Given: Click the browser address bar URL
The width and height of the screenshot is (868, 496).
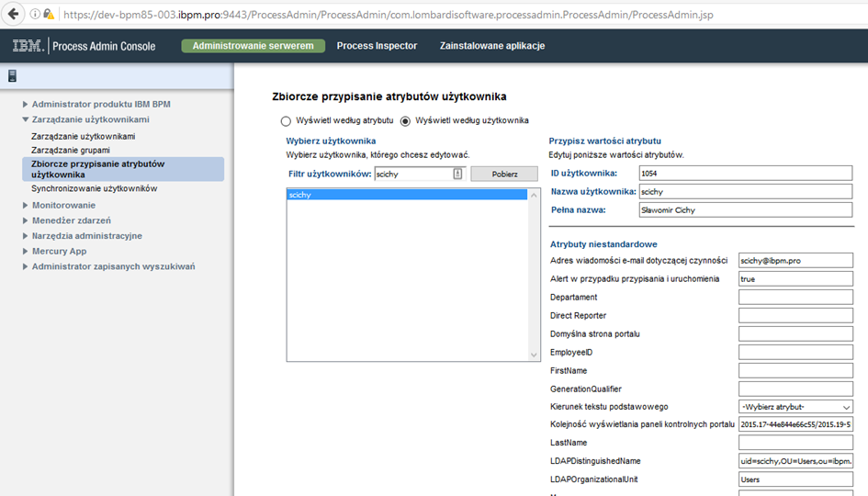Looking at the screenshot, I should [388, 15].
